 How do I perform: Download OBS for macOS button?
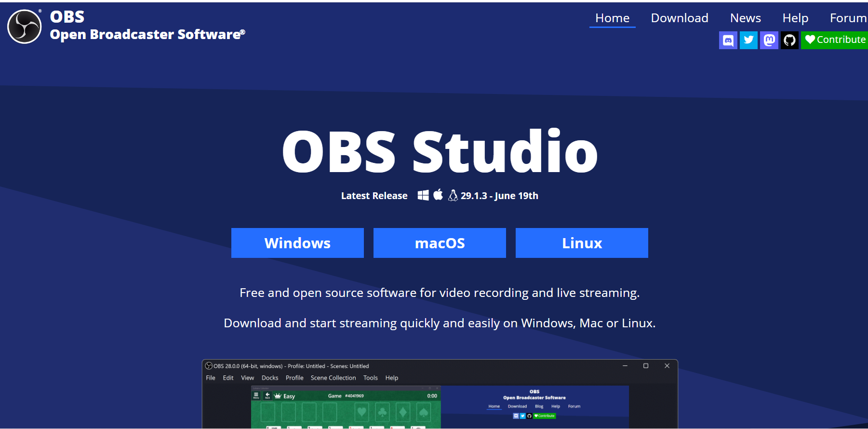click(440, 243)
